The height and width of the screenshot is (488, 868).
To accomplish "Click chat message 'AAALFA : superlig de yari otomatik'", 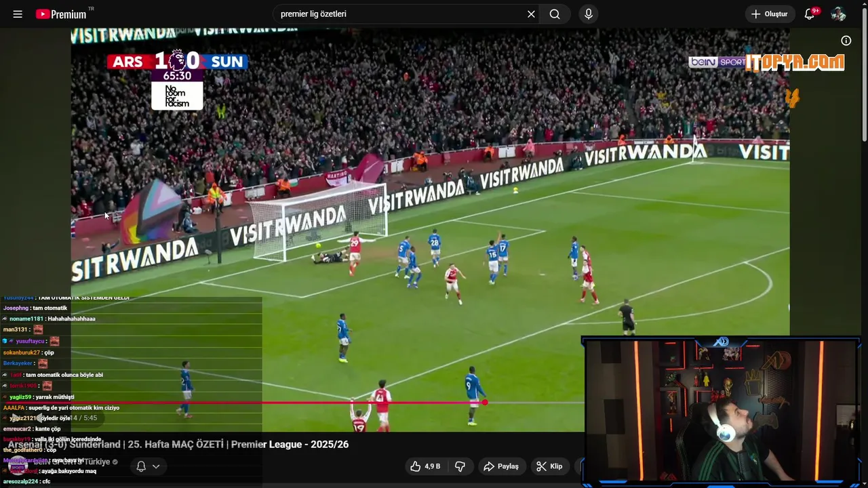I will 61,408.
